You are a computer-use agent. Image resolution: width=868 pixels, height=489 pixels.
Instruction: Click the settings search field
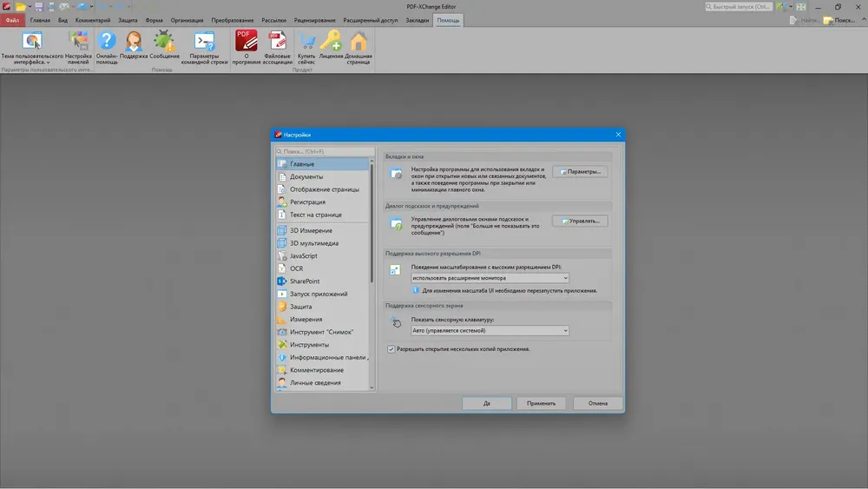(323, 151)
